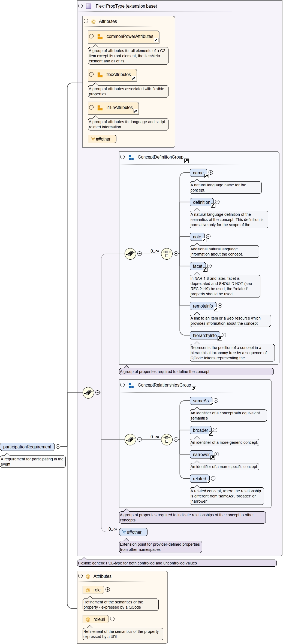The height and width of the screenshot is (644, 289).
Task: Collapse the participationRequirement element tree
Action: coord(58,446)
